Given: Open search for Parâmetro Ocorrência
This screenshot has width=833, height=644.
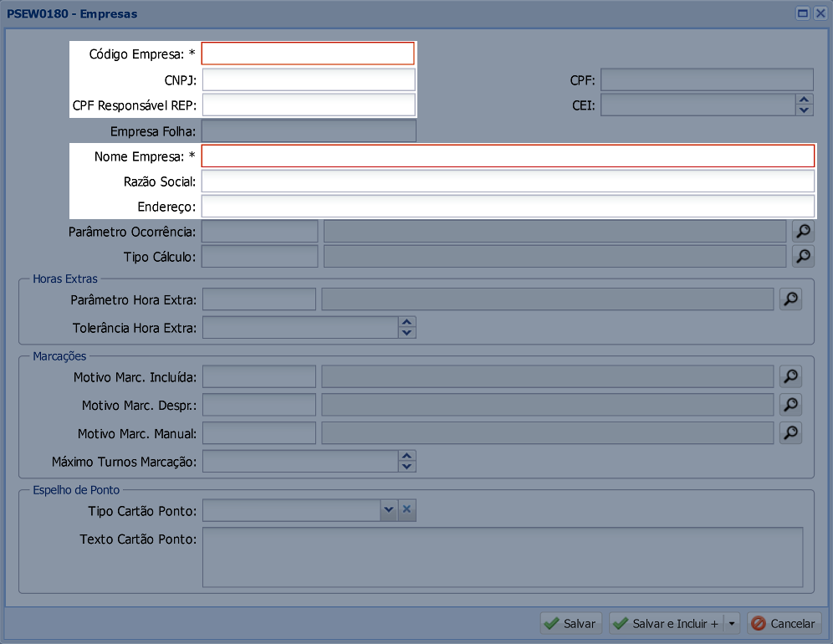Looking at the screenshot, I should click(800, 232).
